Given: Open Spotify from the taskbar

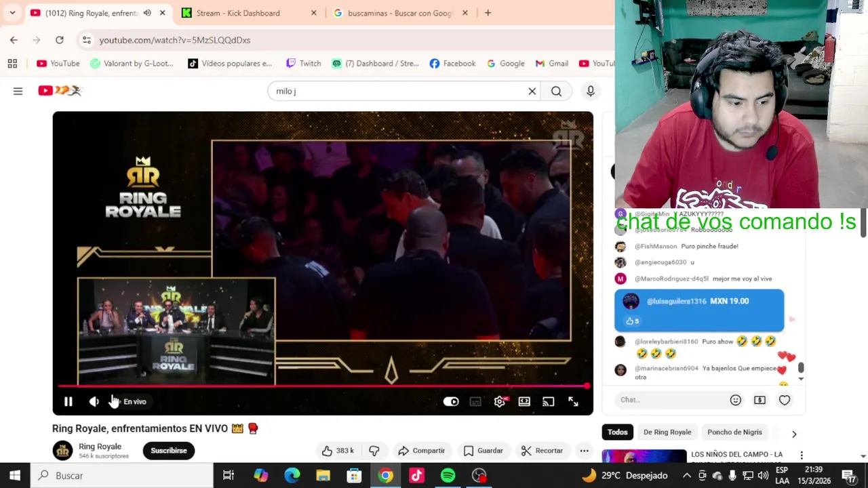Looking at the screenshot, I should tap(448, 475).
